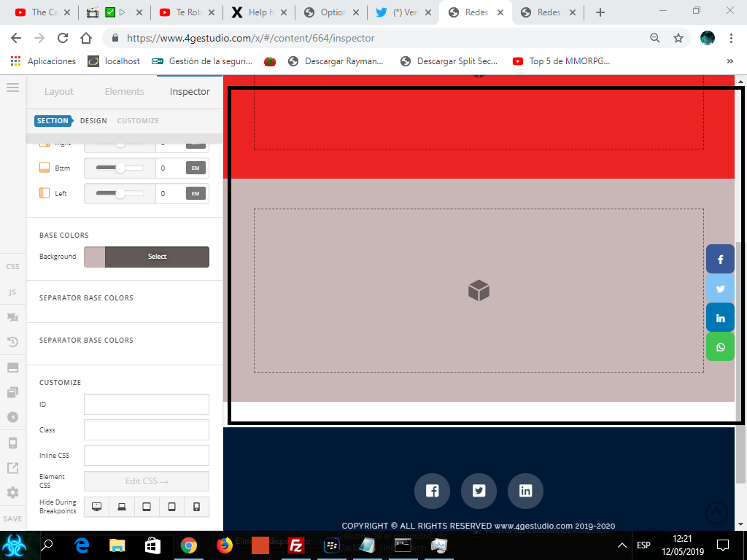Viewport: 747px width, 560px height.
Task: Click the settings gear icon in sidebar
Action: [13, 492]
